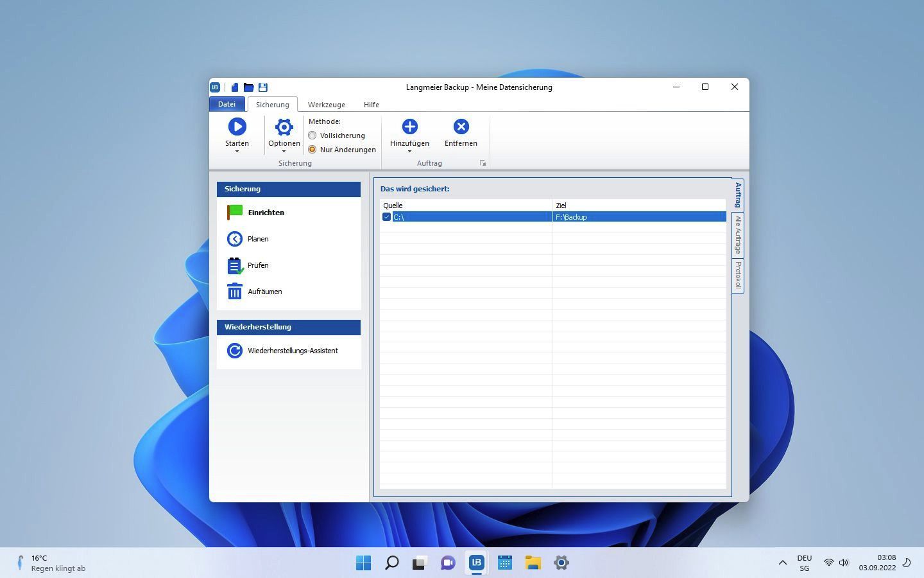Click the Einrichten sidebar entry
The width and height of the screenshot is (924, 578).
point(266,213)
